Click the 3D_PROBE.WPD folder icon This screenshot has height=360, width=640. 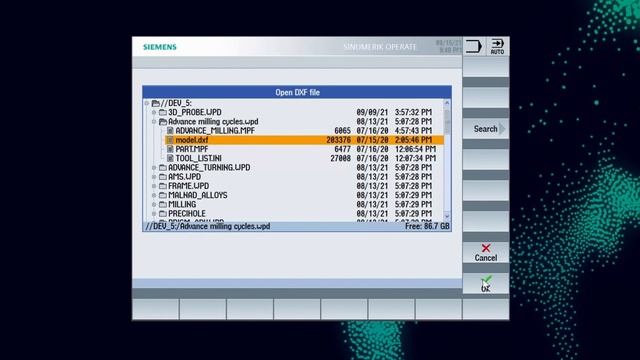click(163, 112)
